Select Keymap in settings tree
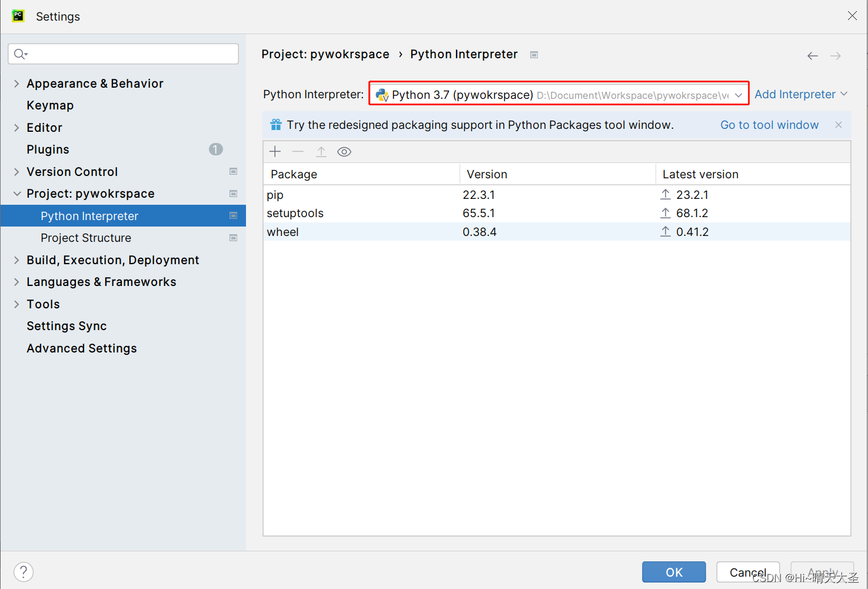Image resolution: width=868 pixels, height=589 pixels. pyautogui.click(x=50, y=105)
